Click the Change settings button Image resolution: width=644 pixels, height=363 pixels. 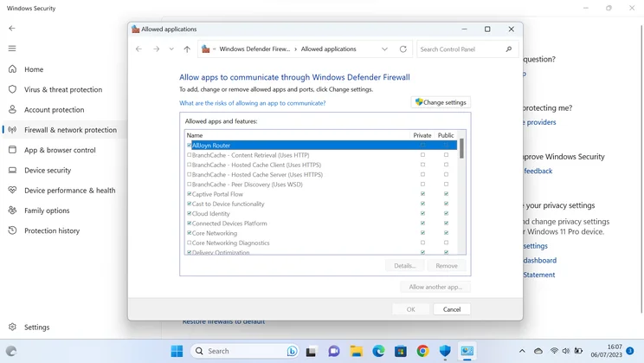point(441,102)
